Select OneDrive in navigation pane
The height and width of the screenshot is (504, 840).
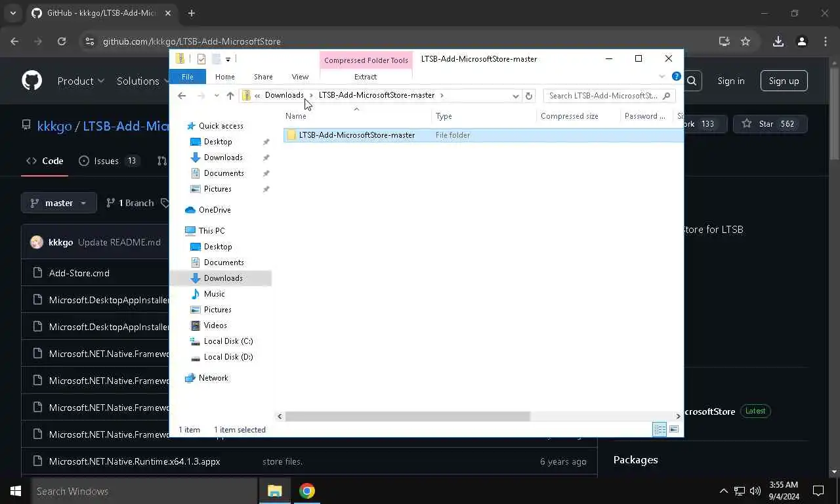[215, 210]
